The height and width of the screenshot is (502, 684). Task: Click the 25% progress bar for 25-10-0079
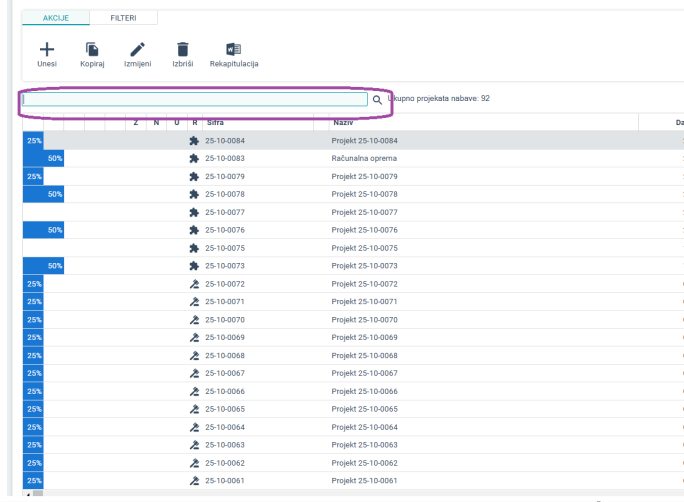pyautogui.click(x=33, y=176)
